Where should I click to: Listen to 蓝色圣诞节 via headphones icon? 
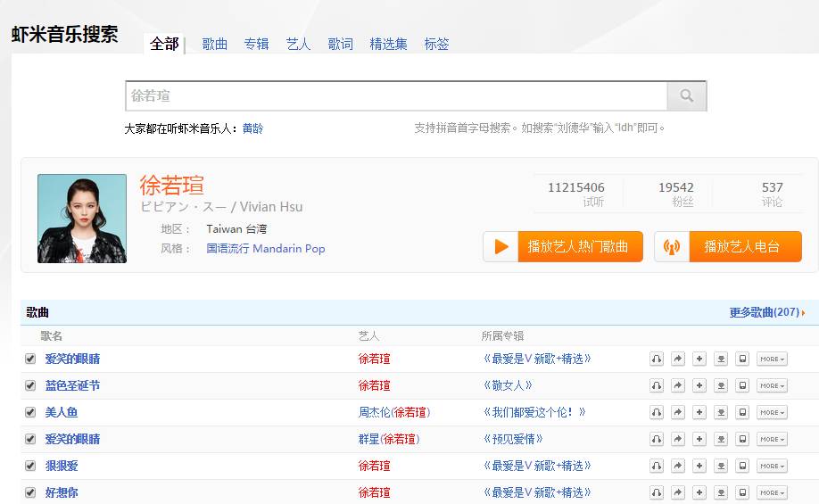pos(657,385)
